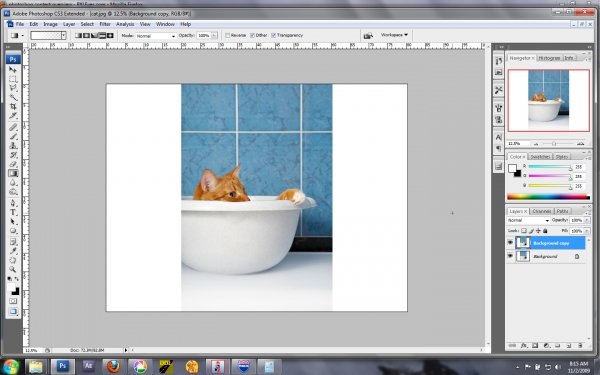The width and height of the screenshot is (600, 375).
Task: Select the Notes tool
Action: (13, 242)
